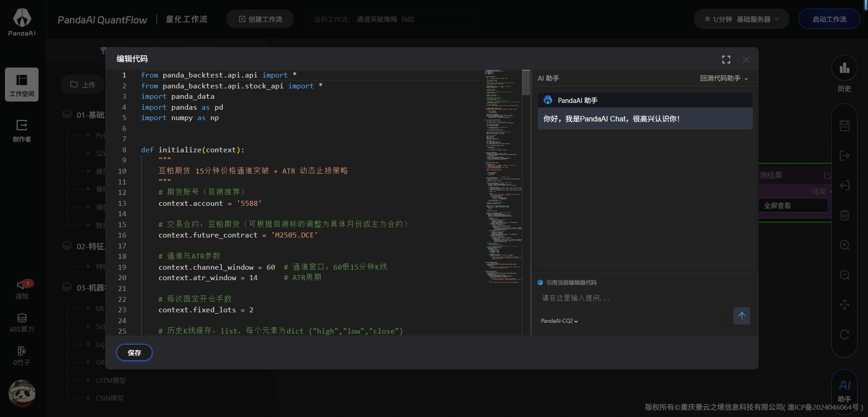The image size is (868, 417).
Task: Open the 创作者 creator section
Action: (22, 131)
